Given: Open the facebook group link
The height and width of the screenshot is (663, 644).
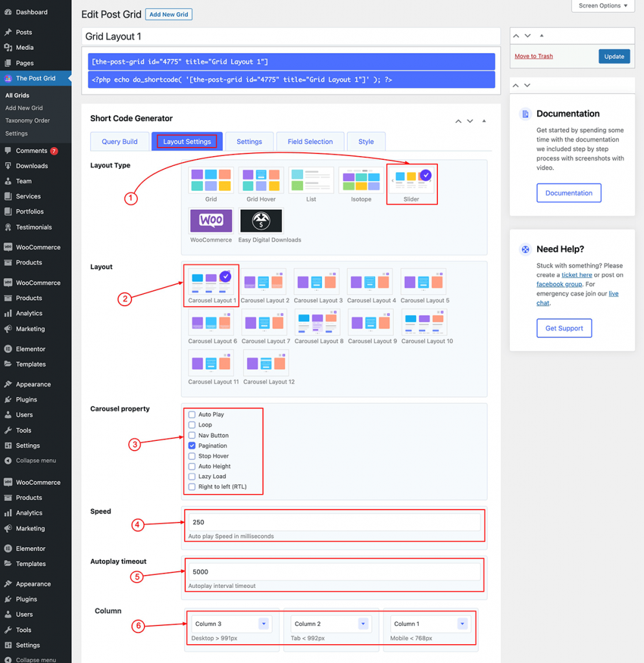Looking at the screenshot, I should pos(559,284).
